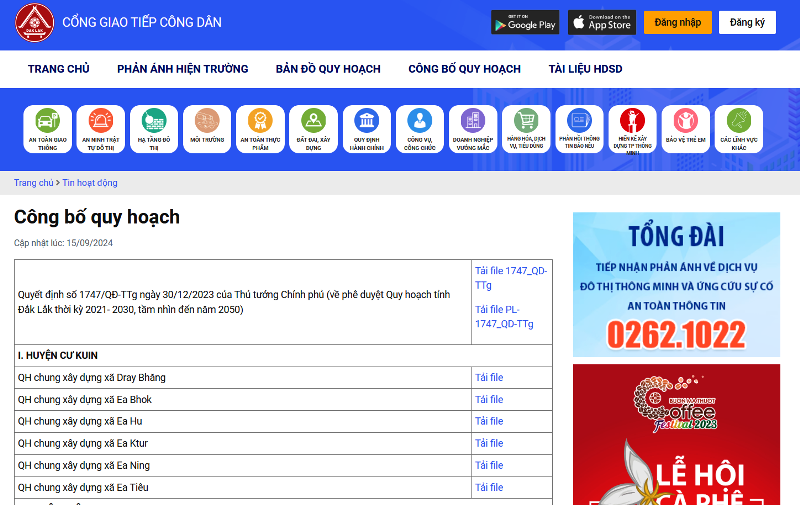Click the portal logo in the header
Screen dimensions: 800x505
(x=34, y=23)
